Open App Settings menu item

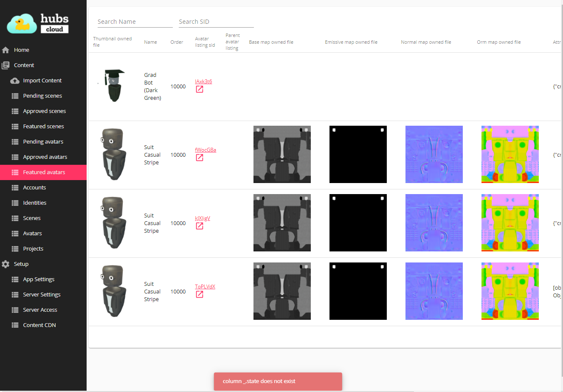43,279
